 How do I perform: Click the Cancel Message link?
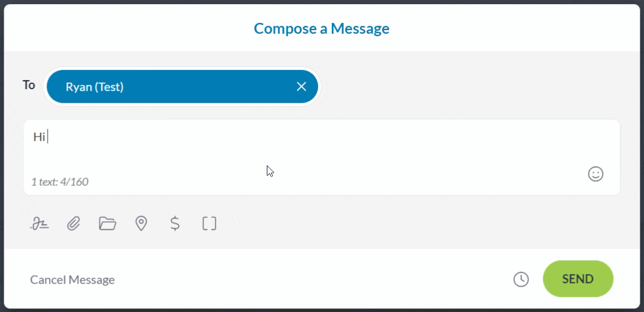(72, 279)
